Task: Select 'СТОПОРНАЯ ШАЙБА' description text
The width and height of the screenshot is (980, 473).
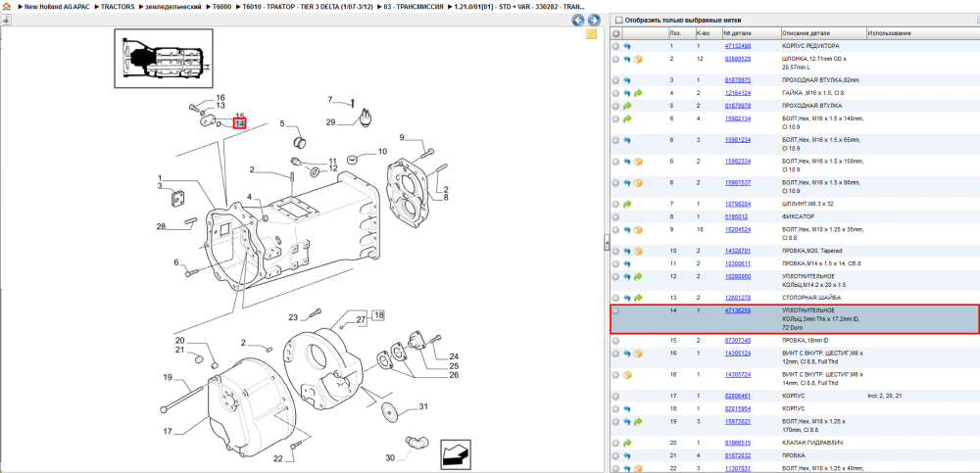Action: [811, 298]
